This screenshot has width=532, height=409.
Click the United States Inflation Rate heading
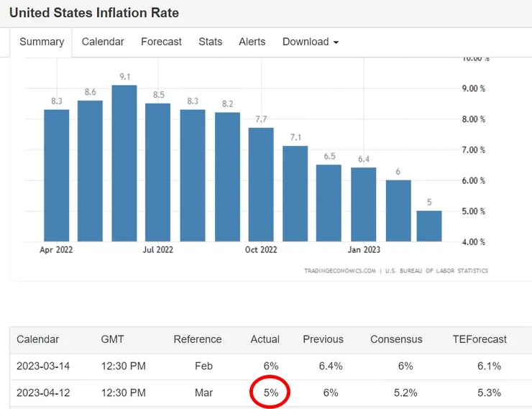(94, 13)
